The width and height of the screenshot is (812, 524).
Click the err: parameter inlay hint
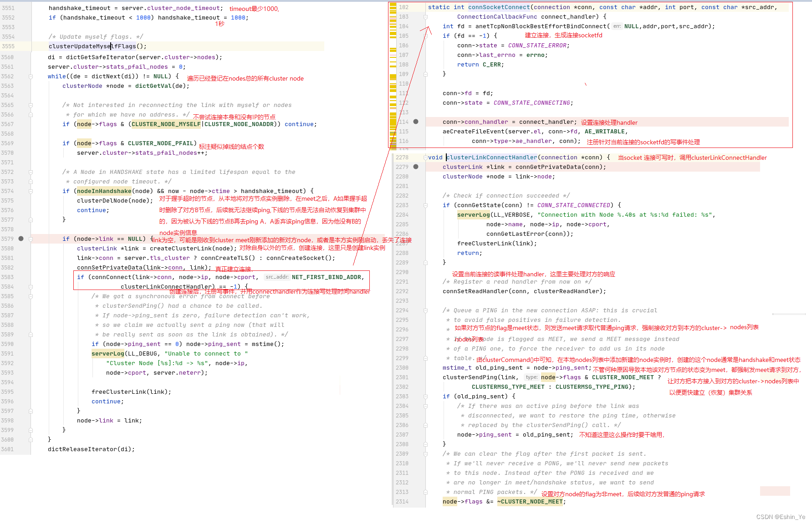click(x=617, y=26)
